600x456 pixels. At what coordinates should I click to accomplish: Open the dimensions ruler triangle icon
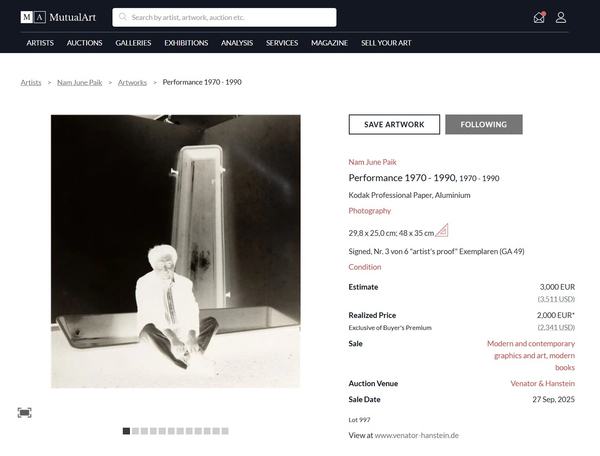point(441,231)
